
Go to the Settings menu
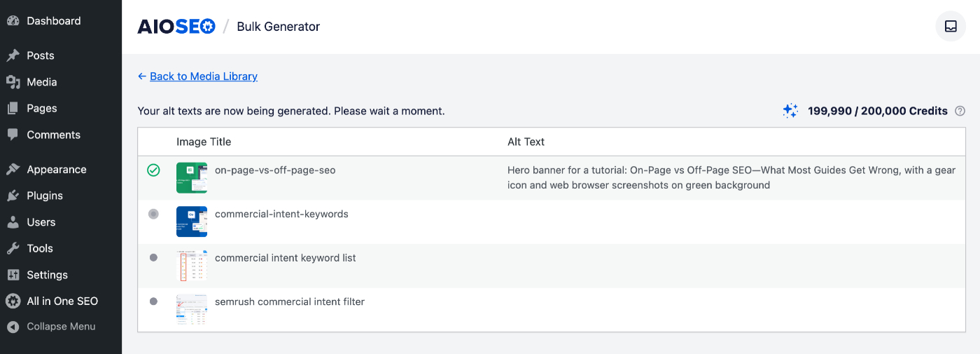click(47, 275)
